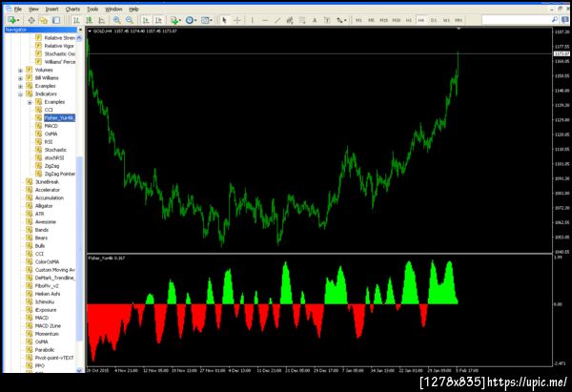Expand the Examples folder above Indicators
Viewport: 572px width, 392px height.
click(x=20, y=87)
